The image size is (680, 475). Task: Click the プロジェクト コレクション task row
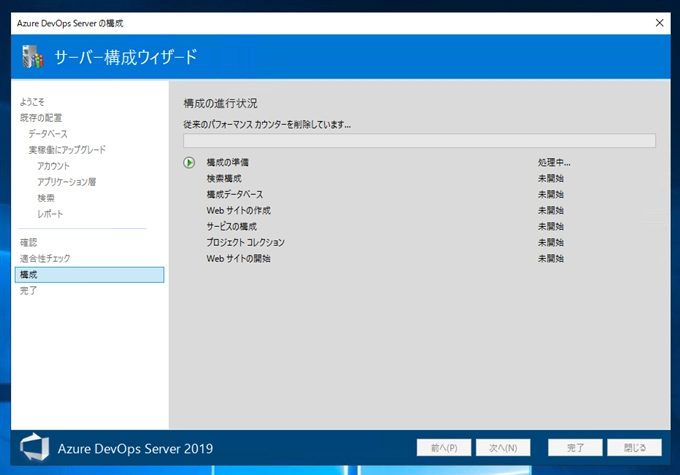245,243
